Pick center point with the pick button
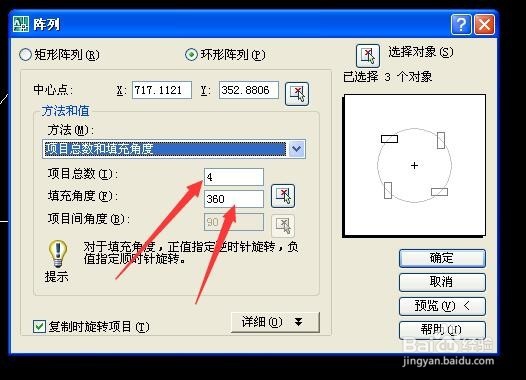526x380 pixels. coord(297,94)
